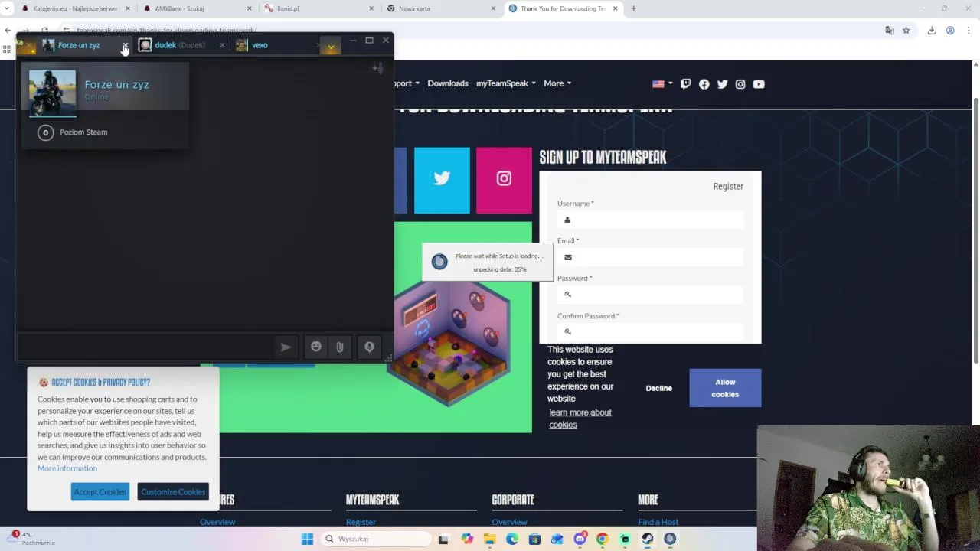Open the Downloads menu item
The width and height of the screenshot is (980, 551).
(x=448, y=83)
